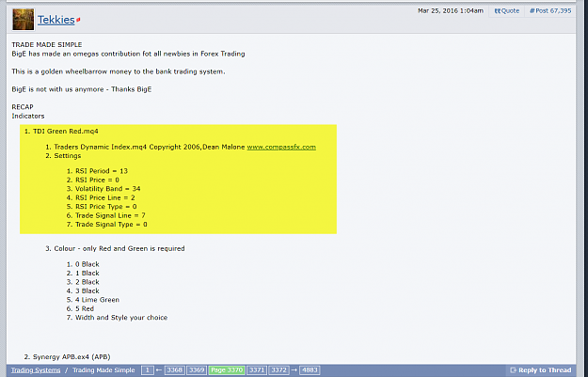Click Reply to Thread button
Screen dimensions: 588x377
[x=540, y=370]
